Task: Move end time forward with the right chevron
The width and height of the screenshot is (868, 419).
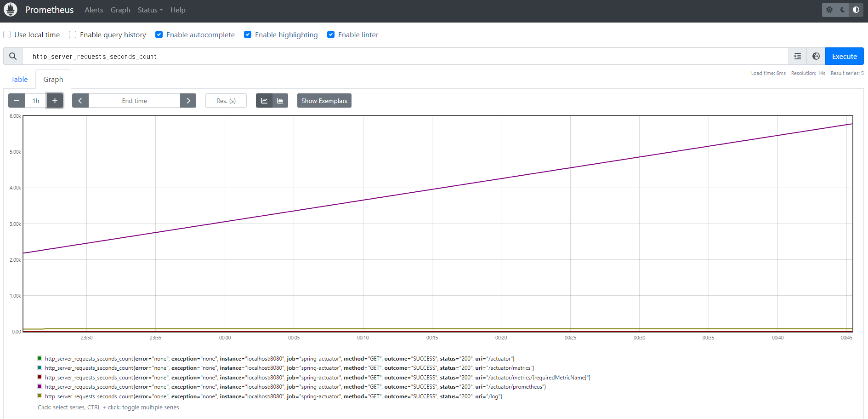Action: (x=188, y=101)
